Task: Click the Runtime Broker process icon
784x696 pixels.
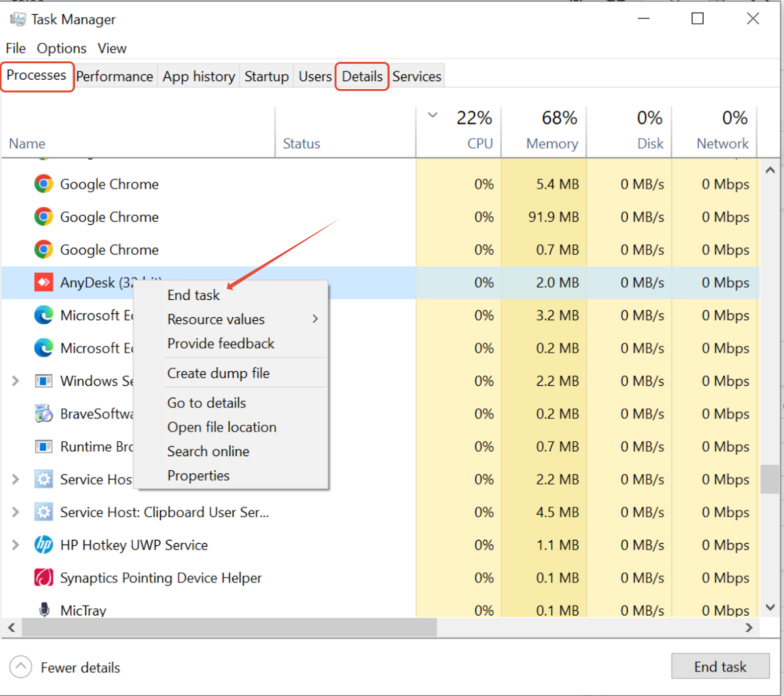Action: (44, 447)
